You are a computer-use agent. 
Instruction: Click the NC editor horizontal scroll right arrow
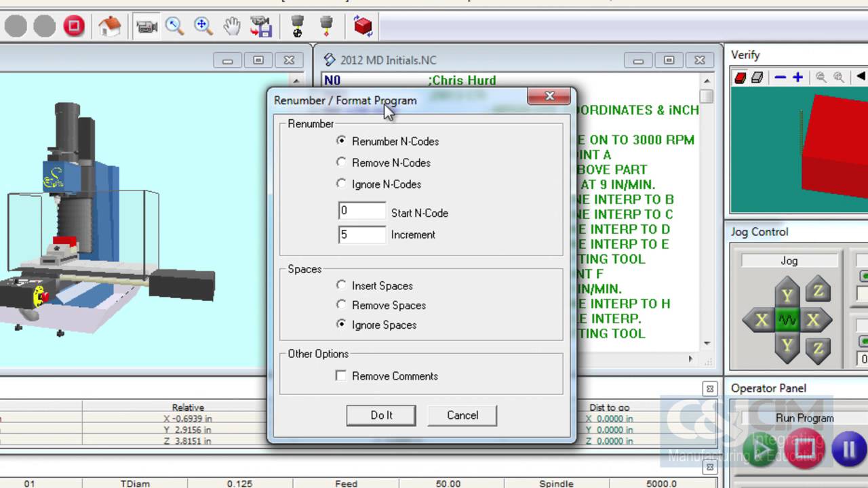click(x=691, y=359)
